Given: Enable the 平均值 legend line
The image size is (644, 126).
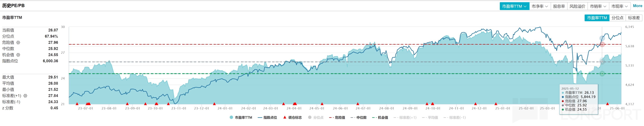Looking at the screenshot, I should pyautogui.click(x=430, y=117).
